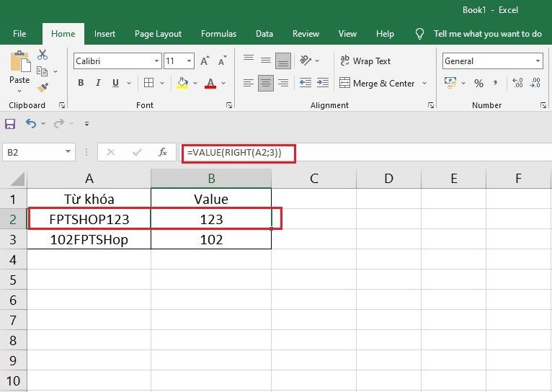The width and height of the screenshot is (552, 392).
Task: Toggle Center horizontal alignment
Action: coord(266,83)
